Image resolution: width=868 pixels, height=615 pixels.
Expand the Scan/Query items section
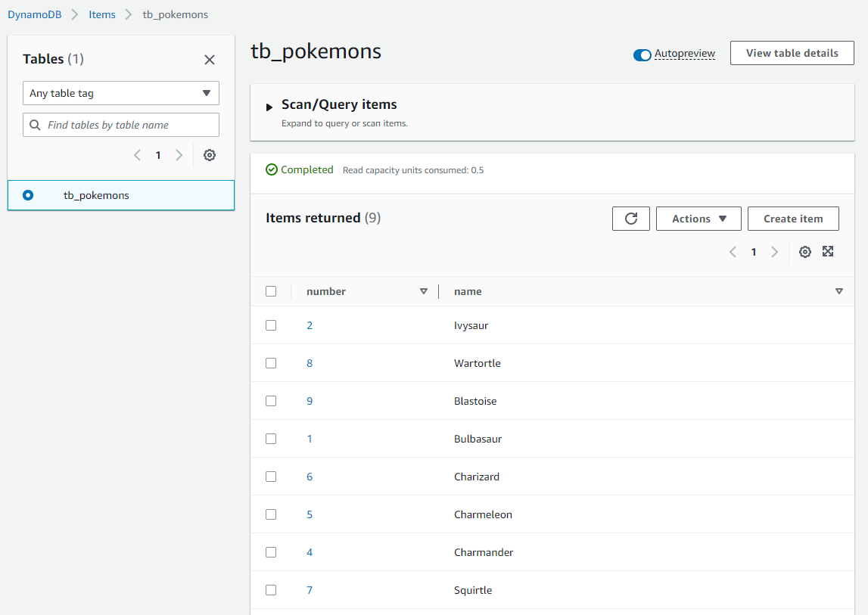(269, 104)
